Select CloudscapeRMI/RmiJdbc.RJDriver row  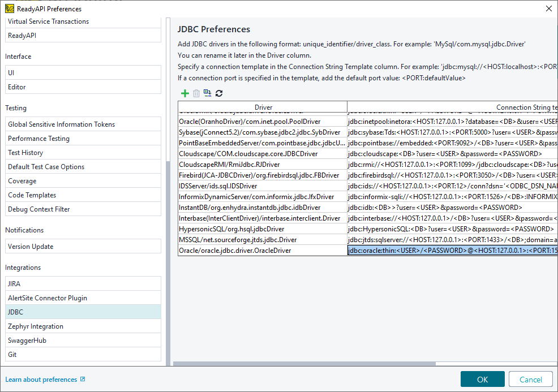(x=263, y=165)
